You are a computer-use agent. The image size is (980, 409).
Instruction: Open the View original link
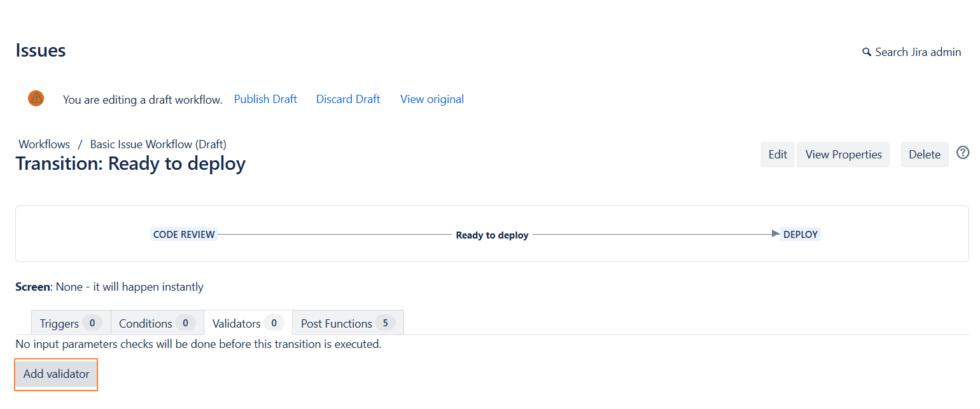432,99
